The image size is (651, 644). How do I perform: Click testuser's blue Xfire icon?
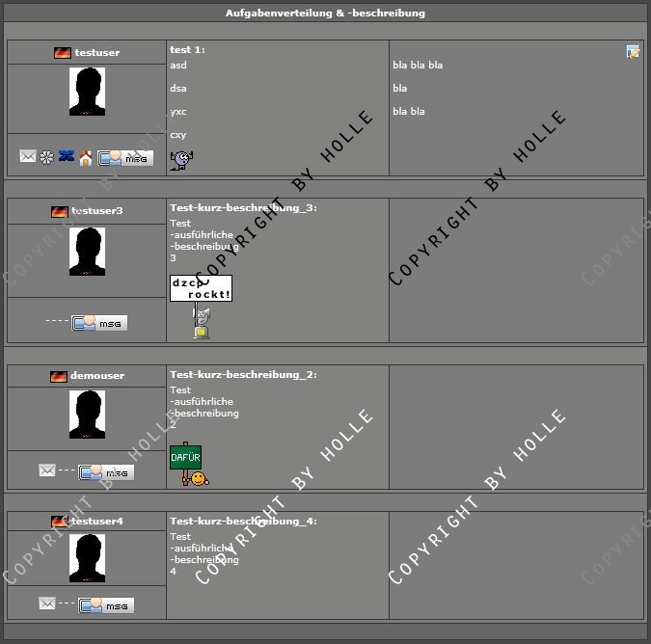tap(67, 156)
